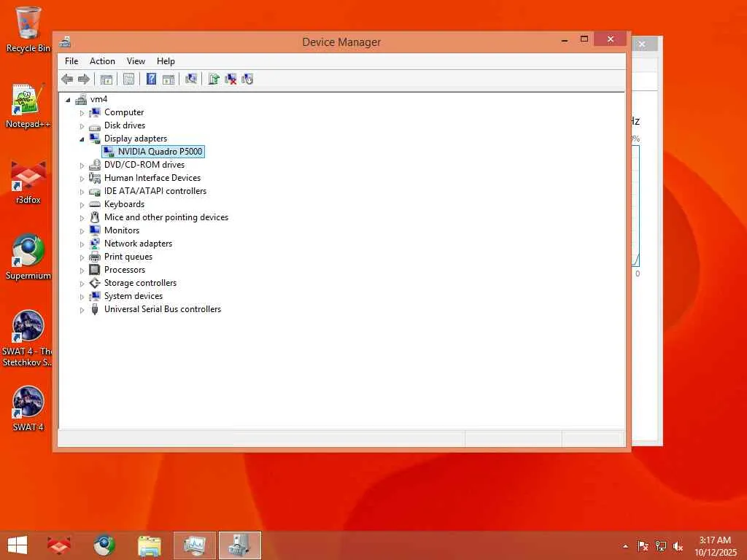The width and height of the screenshot is (747, 560).
Task: Toggle the console tree pane icon
Action: click(107, 79)
